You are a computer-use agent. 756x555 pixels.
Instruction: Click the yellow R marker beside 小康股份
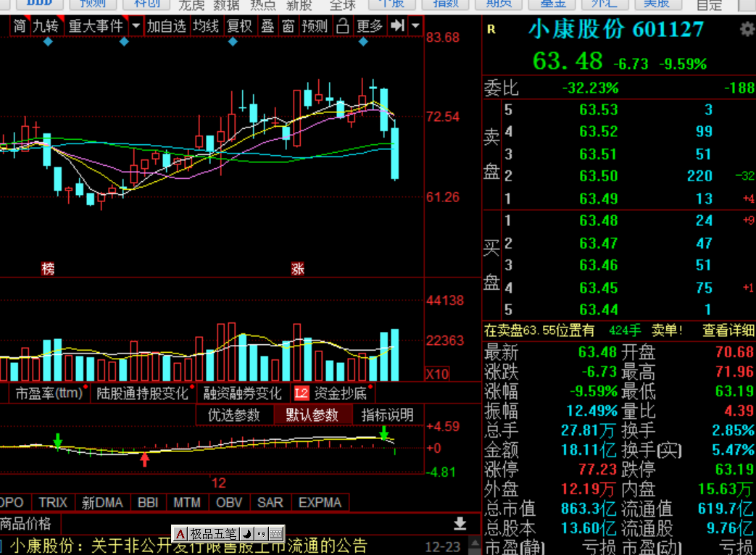(x=491, y=30)
